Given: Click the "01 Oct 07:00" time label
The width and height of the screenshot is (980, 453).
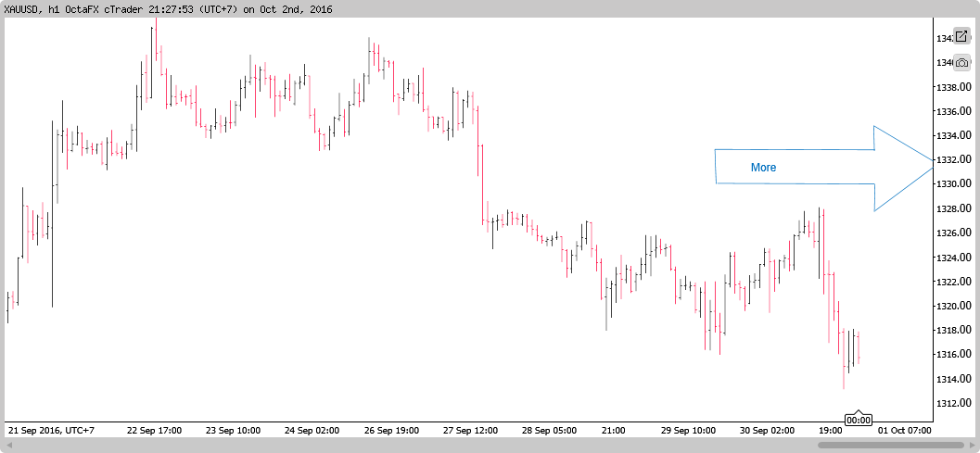Looking at the screenshot, I should tap(903, 431).
